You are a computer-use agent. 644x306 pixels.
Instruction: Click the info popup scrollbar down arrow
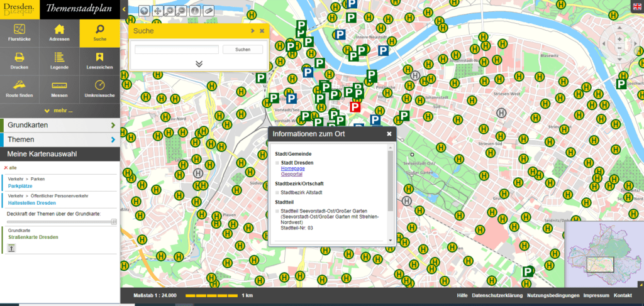pos(390,240)
